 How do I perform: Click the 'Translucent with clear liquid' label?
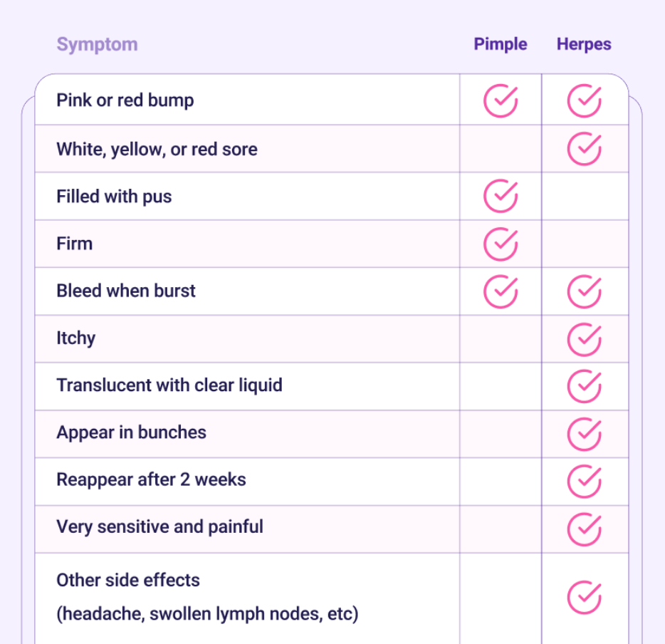169,385
